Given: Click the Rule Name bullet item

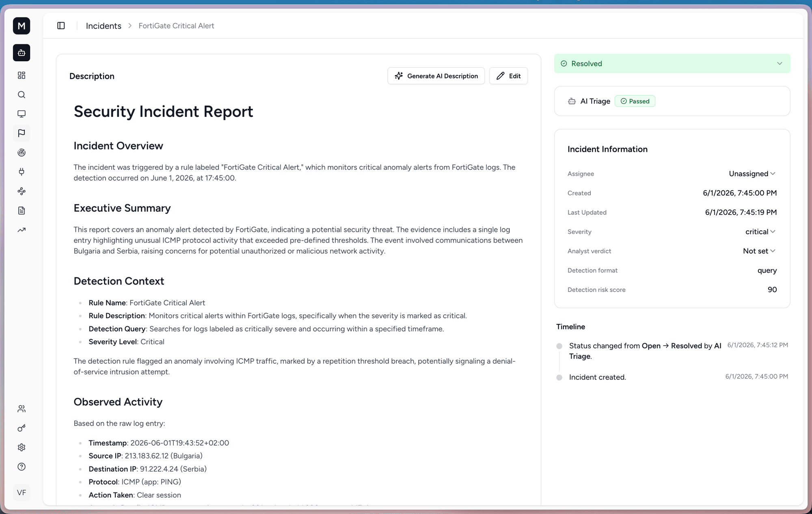Looking at the screenshot, I should click(x=147, y=303).
